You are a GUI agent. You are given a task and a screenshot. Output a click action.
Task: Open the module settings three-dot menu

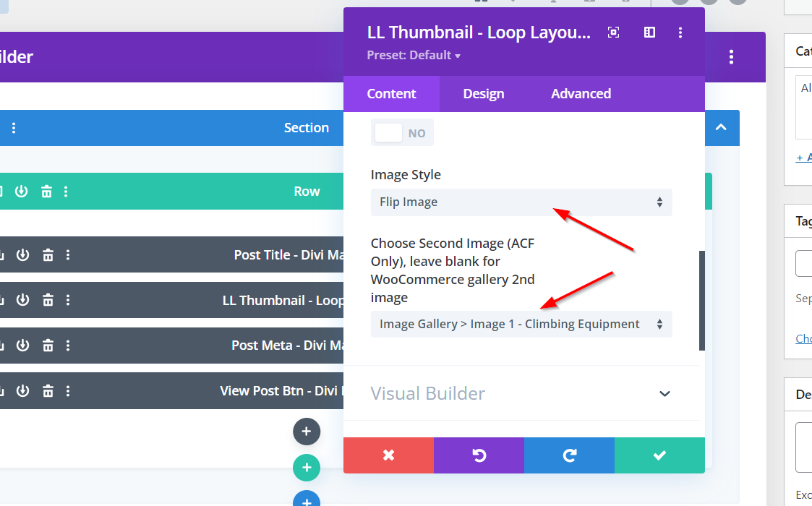680,33
